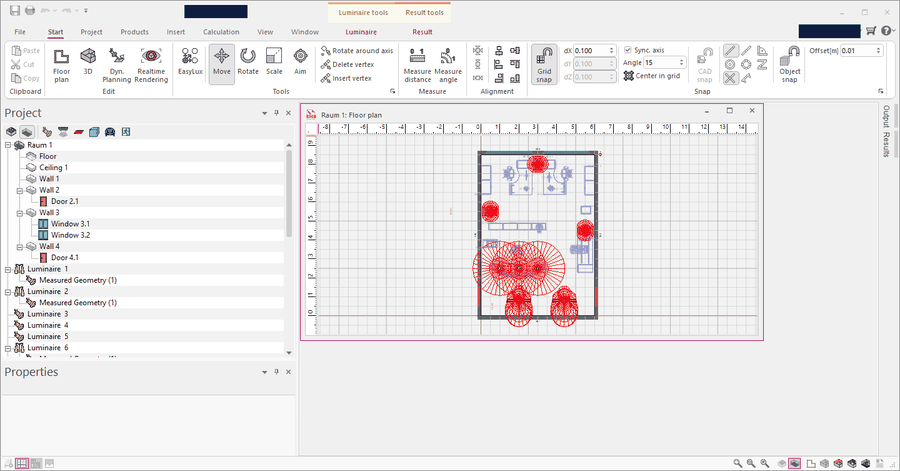Switch to the 3D view tool
This screenshot has width=900, height=471.
point(88,61)
